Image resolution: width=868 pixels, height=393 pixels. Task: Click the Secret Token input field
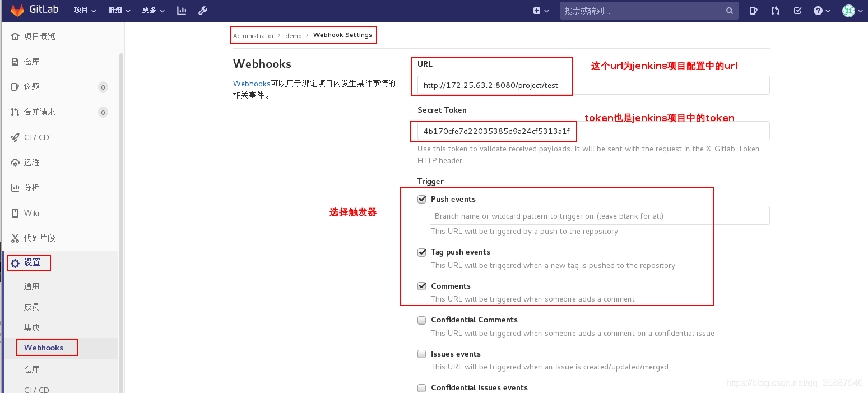point(593,131)
